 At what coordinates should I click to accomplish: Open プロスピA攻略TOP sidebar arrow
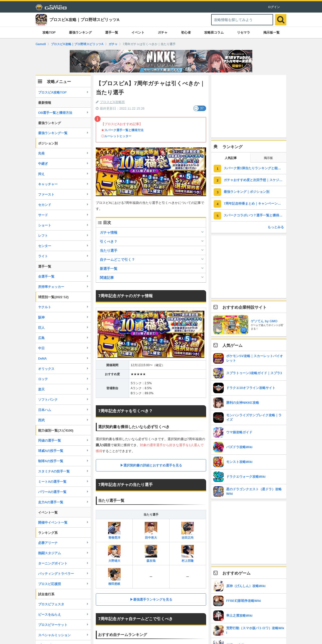88,92
